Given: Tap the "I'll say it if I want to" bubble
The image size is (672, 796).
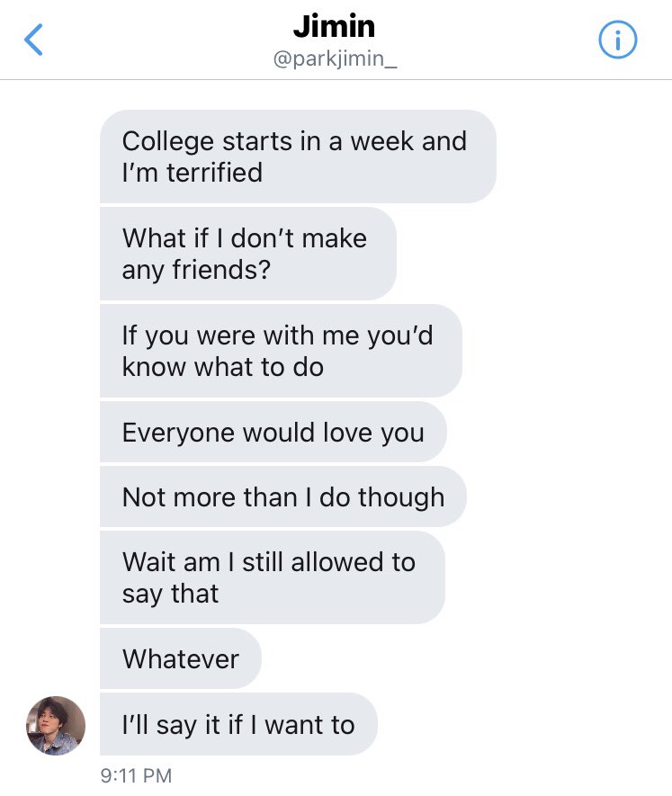Looking at the screenshot, I should point(238,724).
